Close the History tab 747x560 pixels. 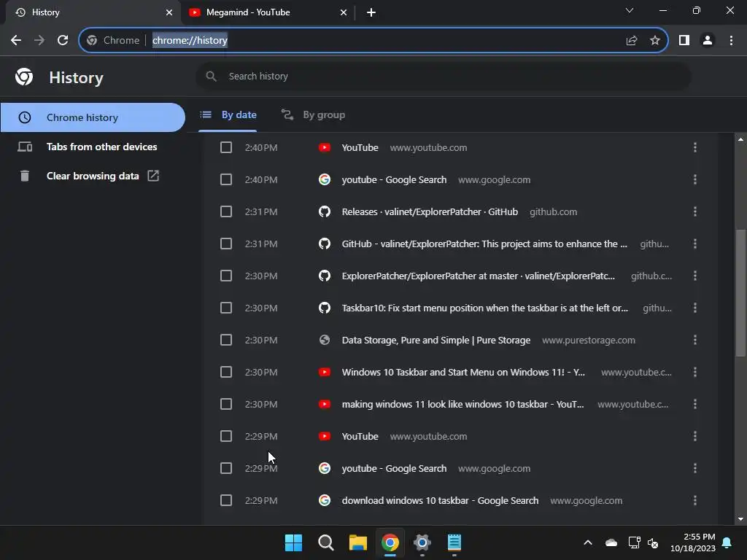[x=169, y=12]
